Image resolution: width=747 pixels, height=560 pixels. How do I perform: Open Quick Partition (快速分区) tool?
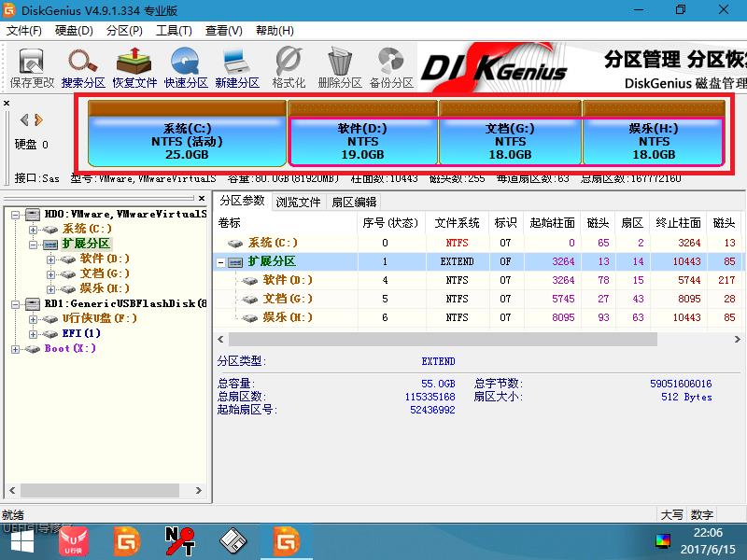pyautogui.click(x=185, y=65)
